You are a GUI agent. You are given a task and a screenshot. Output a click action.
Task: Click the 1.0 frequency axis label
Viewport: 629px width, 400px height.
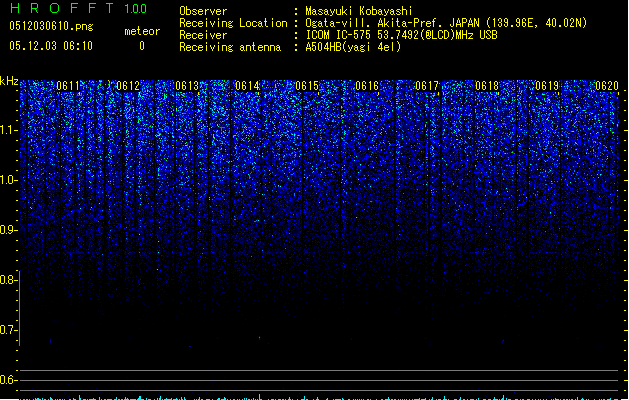click(x=9, y=180)
